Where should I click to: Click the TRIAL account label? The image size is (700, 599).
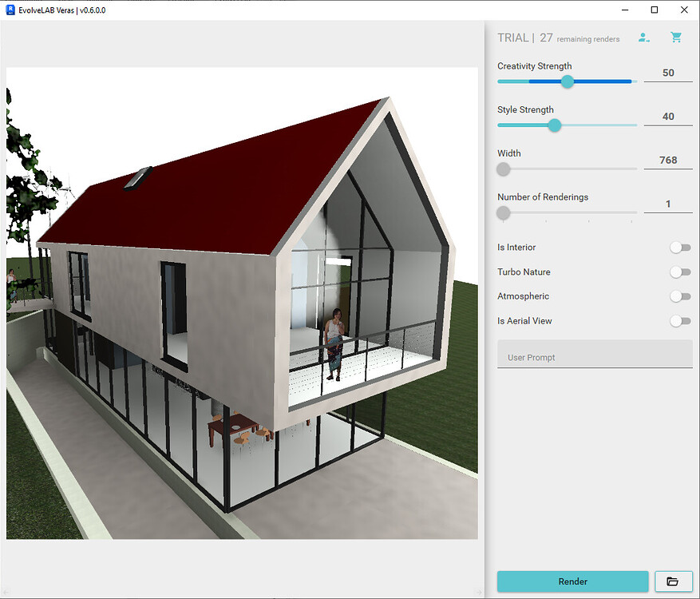pyautogui.click(x=512, y=37)
